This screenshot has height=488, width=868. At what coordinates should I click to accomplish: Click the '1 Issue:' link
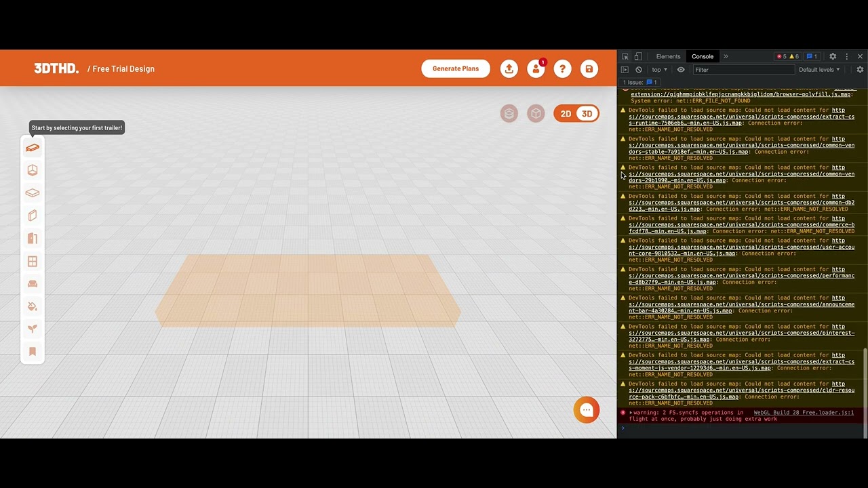point(640,82)
